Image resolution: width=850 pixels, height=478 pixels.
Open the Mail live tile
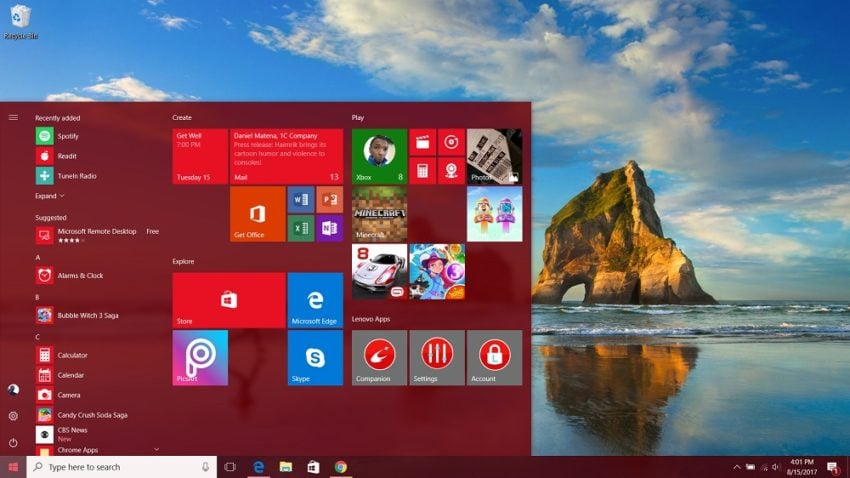pos(286,157)
